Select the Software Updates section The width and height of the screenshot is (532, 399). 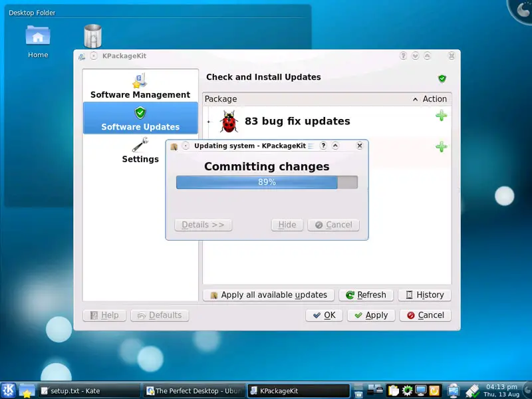click(140, 118)
